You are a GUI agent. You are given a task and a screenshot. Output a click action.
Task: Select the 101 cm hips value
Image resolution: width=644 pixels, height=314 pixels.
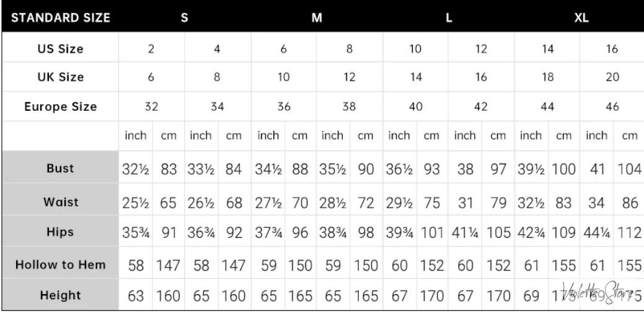tap(431, 233)
